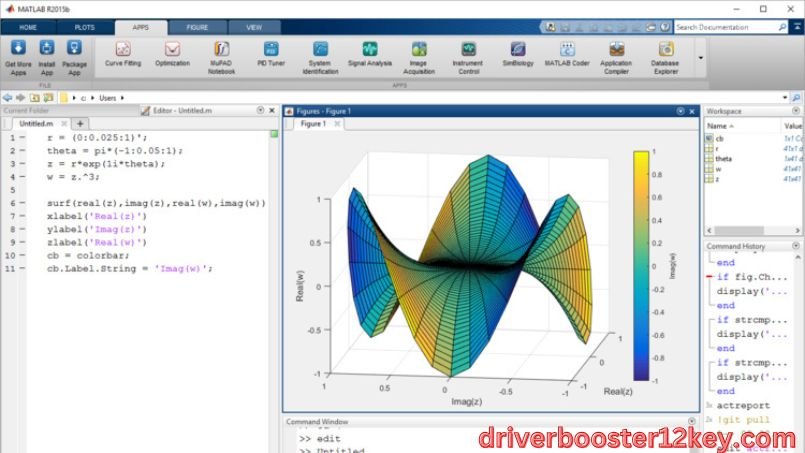Toggle breakpoint dash on line 6
Screen dimensions: 805x453
tap(22, 203)
